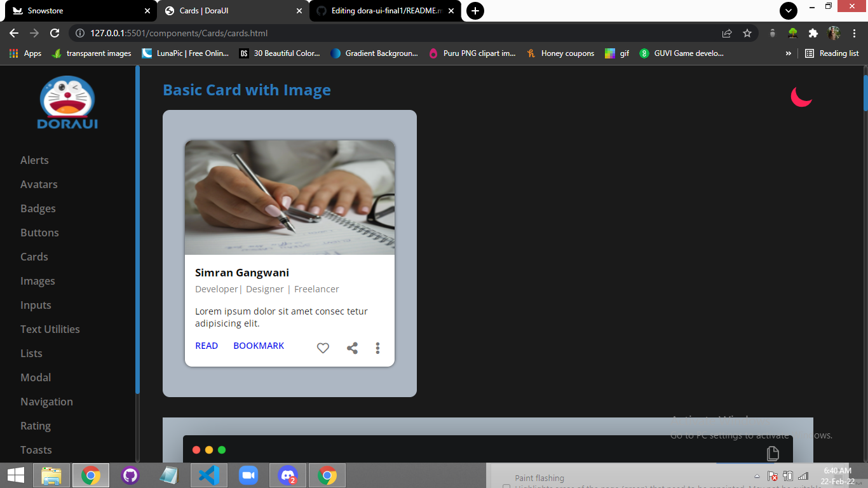
Task: Open the GUVI Game develo bookmark
Action: pyautogui.click(x=682, y=53)
